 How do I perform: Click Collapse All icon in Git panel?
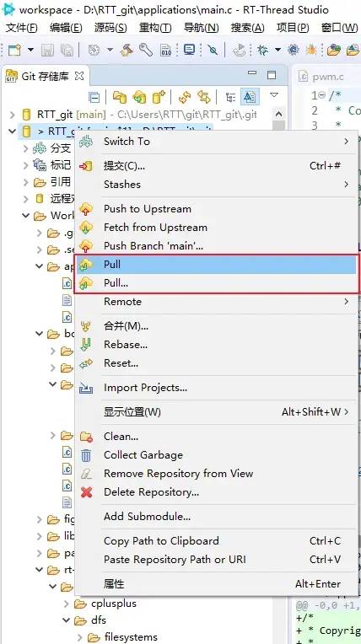94,98
